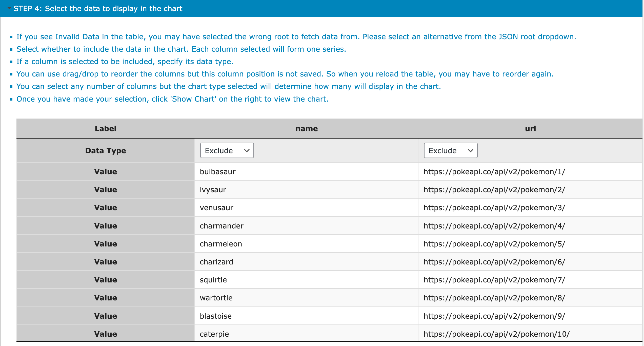Viewport: 644px width, 346px height.
Task: Select the squirtle cell
Action: point(213,280)
